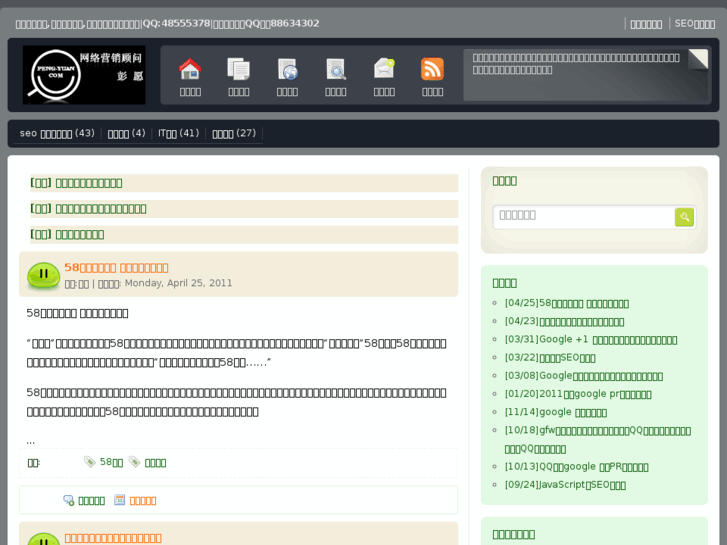Open sidebar entry [10/18] starting with gfw
Viewport: 727px width, 545px height.
click(598, 439)
